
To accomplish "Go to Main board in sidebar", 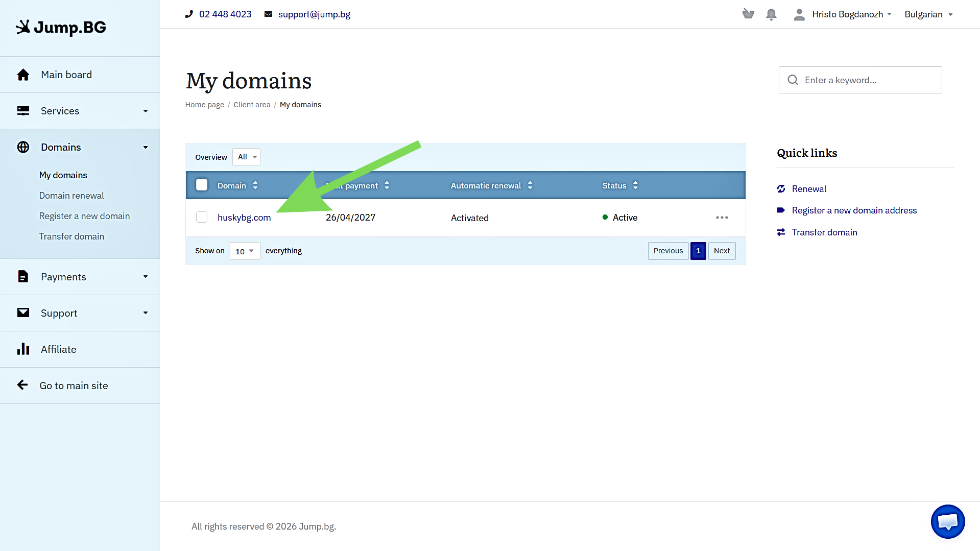I will [x=66, y=75].
